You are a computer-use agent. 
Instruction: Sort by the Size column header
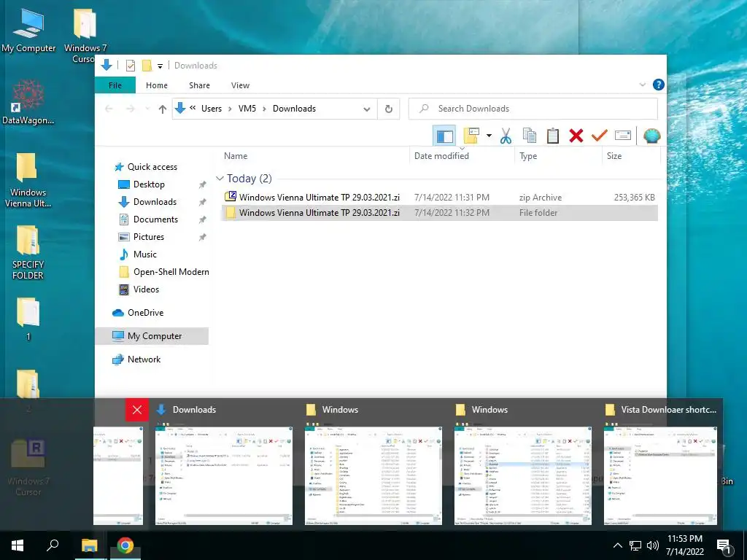(614, 156)
